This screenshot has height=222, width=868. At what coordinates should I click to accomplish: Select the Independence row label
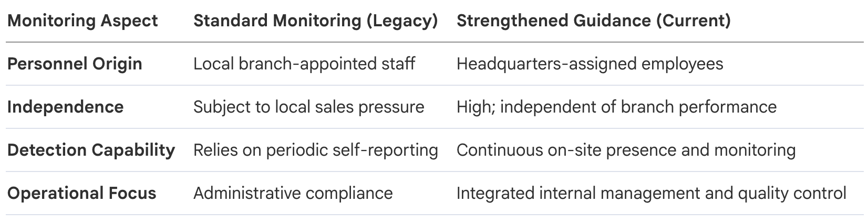point(66,107)
